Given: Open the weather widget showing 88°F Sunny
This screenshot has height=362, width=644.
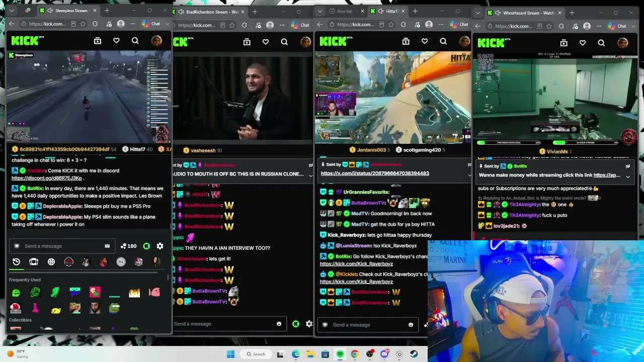Looking at the screenshot, I should (x=17, y=354).
